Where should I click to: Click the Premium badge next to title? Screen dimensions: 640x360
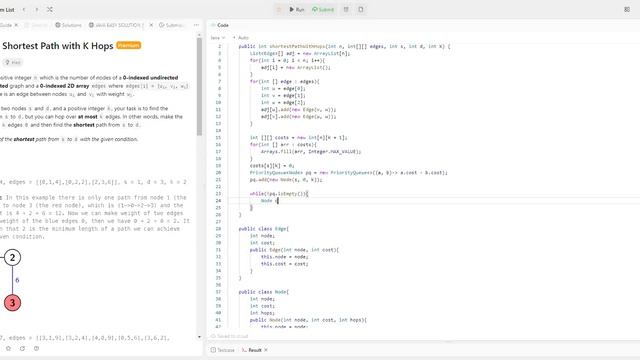click(129, 45)
